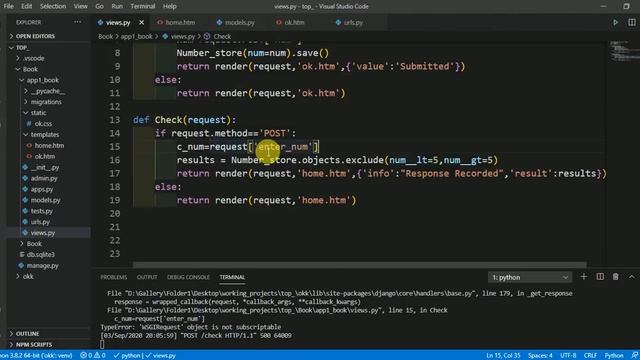This screenshot has width=640, height=360.
Task: Click the Python language mode indicator
Action: click(x=613, y=356)
